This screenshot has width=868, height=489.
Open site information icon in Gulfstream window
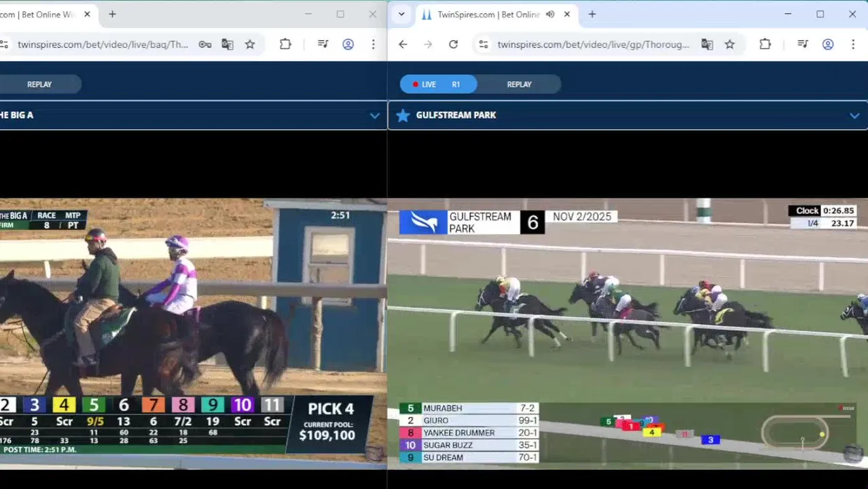pos(483,44)
